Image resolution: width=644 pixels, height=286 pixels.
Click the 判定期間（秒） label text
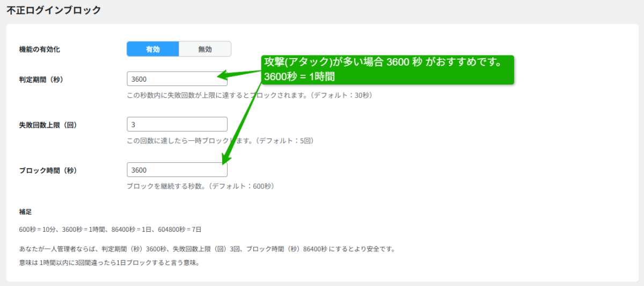pyautogui.click(x=41, y=80)
